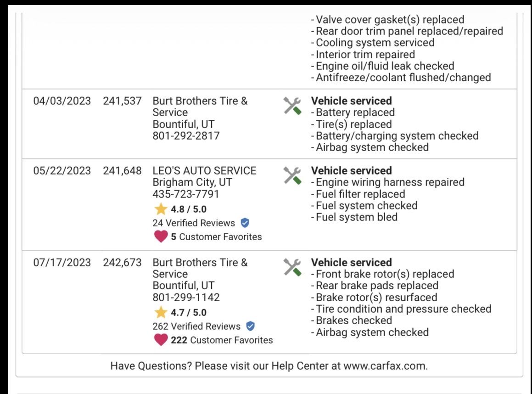Visit www.carfax.com Help Center link
The width and height of the screenshot is (532, 394).
(x=385, y=366)
